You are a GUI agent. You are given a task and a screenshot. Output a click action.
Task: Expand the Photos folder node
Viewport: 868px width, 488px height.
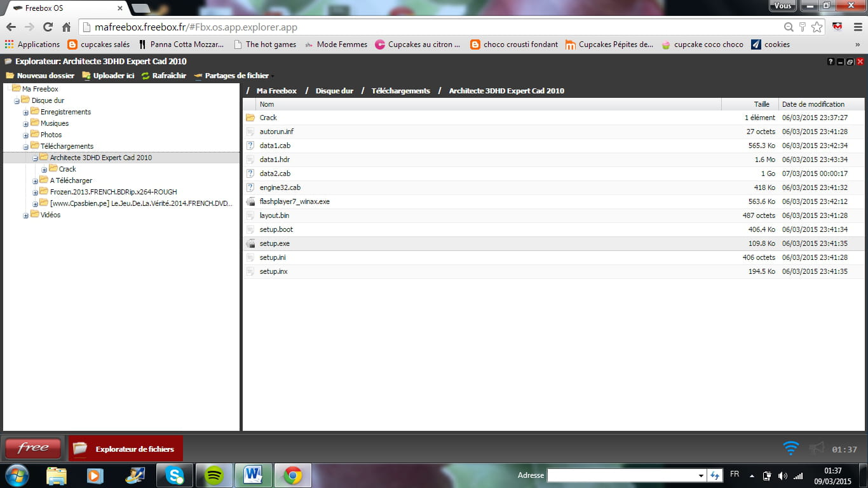coord(26,135)
